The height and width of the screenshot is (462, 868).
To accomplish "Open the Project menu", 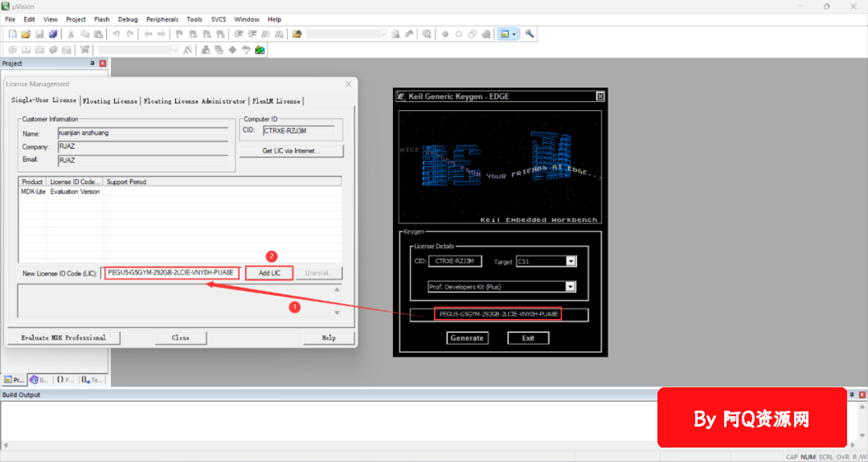I will pyautogui.click(x=76, y=19).
